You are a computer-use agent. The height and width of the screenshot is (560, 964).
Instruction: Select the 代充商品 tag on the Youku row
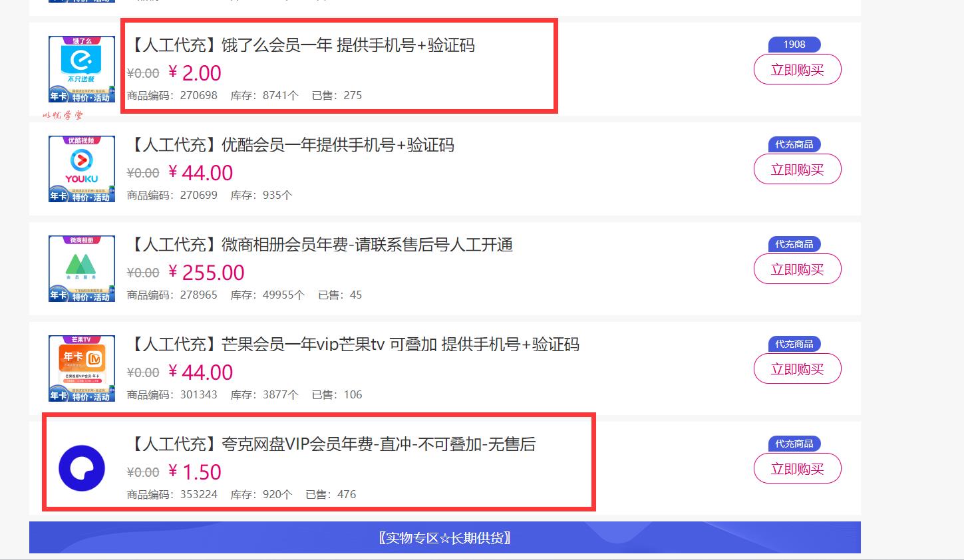click(x=794, y=144)
